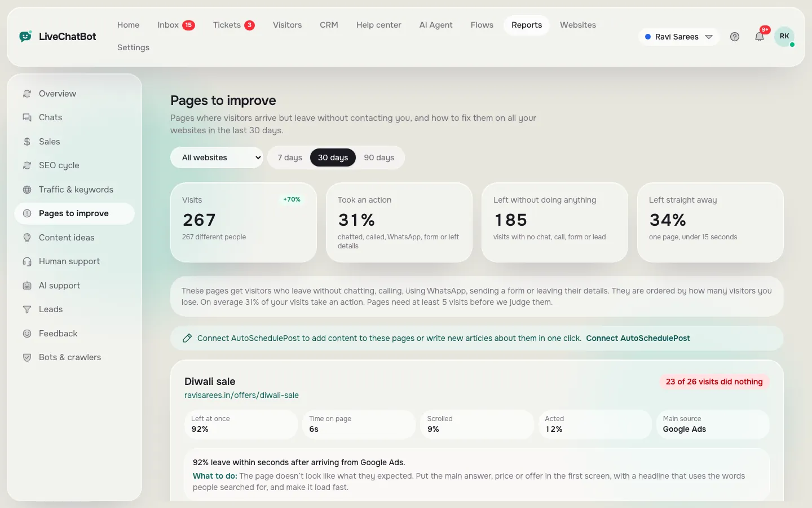Viewport: 812px width, 508px height.
Task: Open the AI Agent tab
Action: [436, 25]
